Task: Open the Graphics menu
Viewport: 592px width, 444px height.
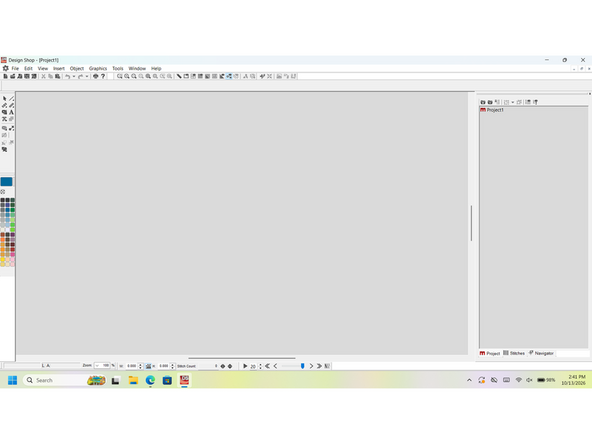Action: 98,68
